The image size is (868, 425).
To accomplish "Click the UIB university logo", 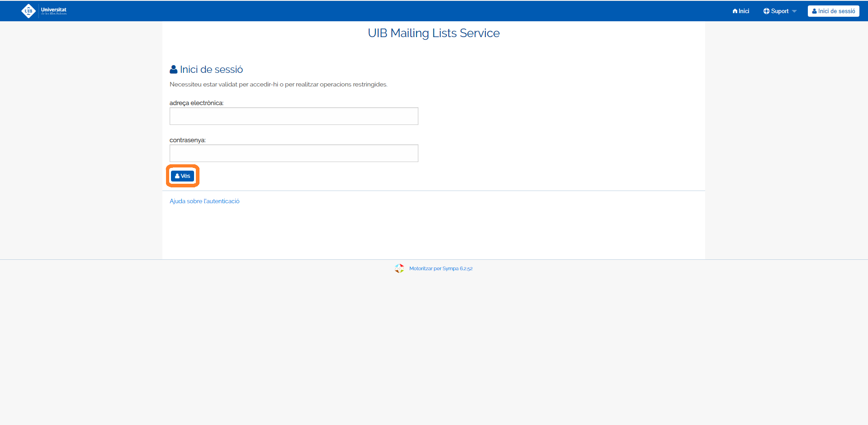I will click(44, 11).
